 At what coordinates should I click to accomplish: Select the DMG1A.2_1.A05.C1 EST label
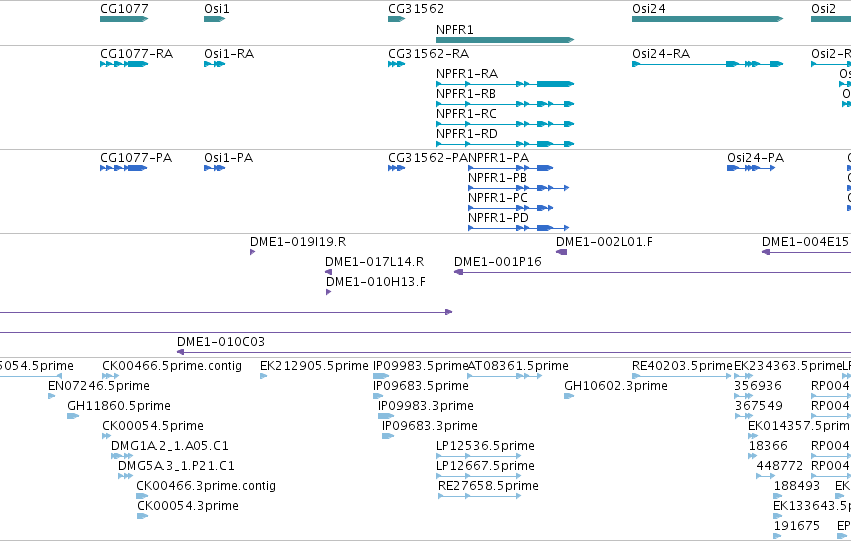[x=169, y=447]
